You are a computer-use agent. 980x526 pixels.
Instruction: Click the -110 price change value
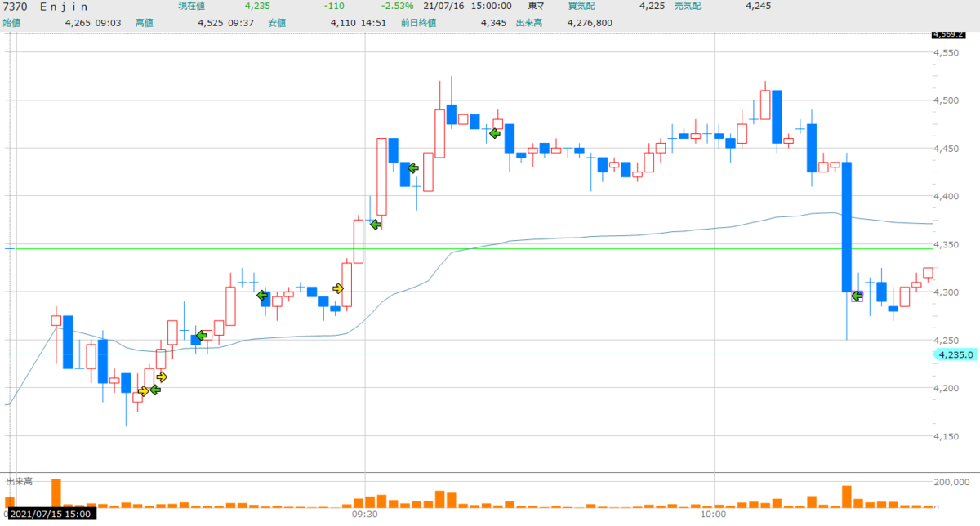coord(332,7)
